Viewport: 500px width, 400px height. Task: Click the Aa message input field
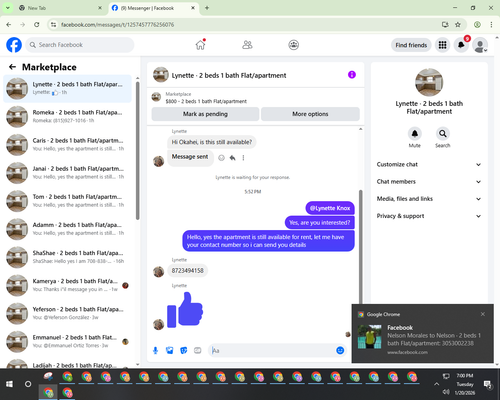point(272,351)
